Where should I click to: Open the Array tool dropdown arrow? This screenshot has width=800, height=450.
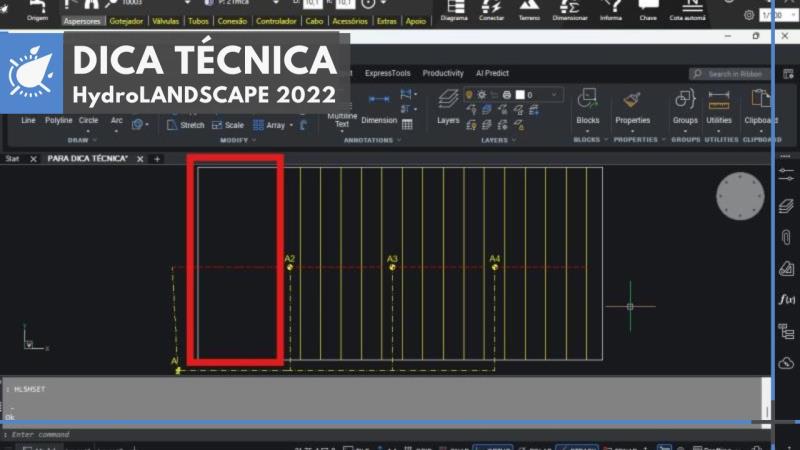click(291, 125)
